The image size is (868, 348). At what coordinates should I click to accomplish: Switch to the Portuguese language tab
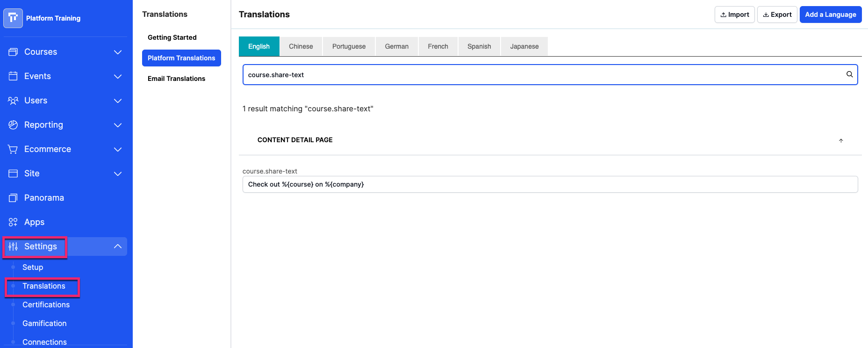tap(349, 46)
